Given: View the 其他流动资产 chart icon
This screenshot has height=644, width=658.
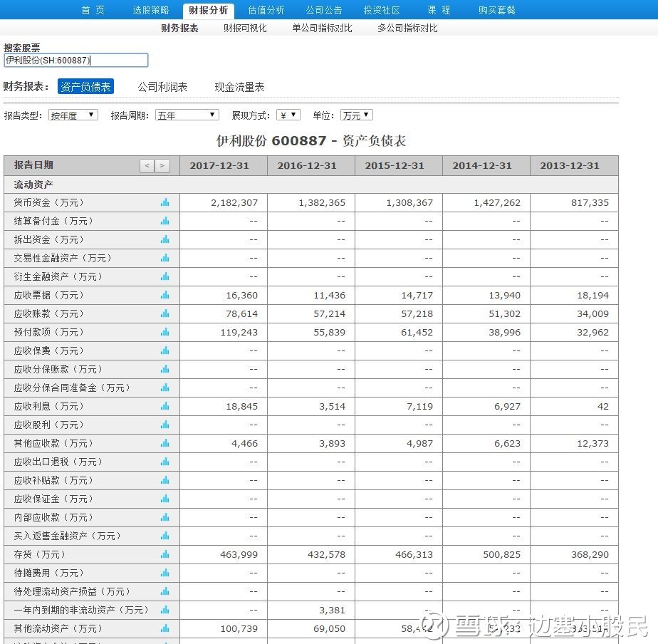Looking at the screenshot, I should pyautogui.click(x=164, y=628).
